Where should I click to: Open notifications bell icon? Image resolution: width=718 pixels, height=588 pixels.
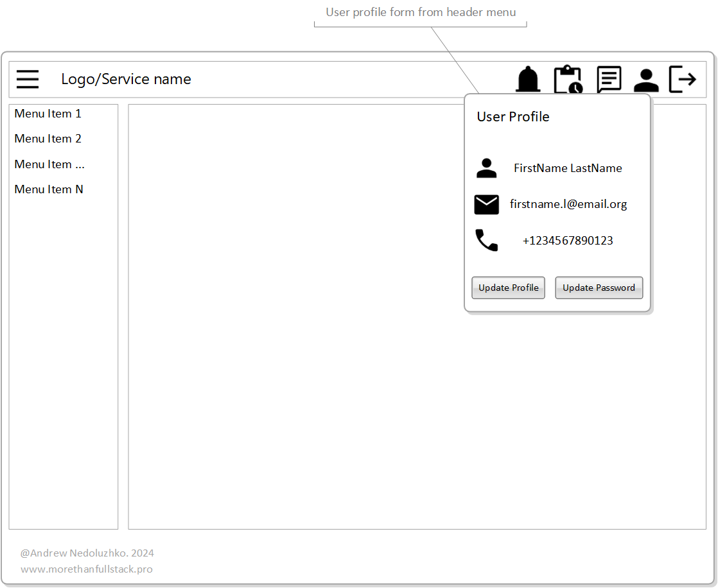(528, 80)
